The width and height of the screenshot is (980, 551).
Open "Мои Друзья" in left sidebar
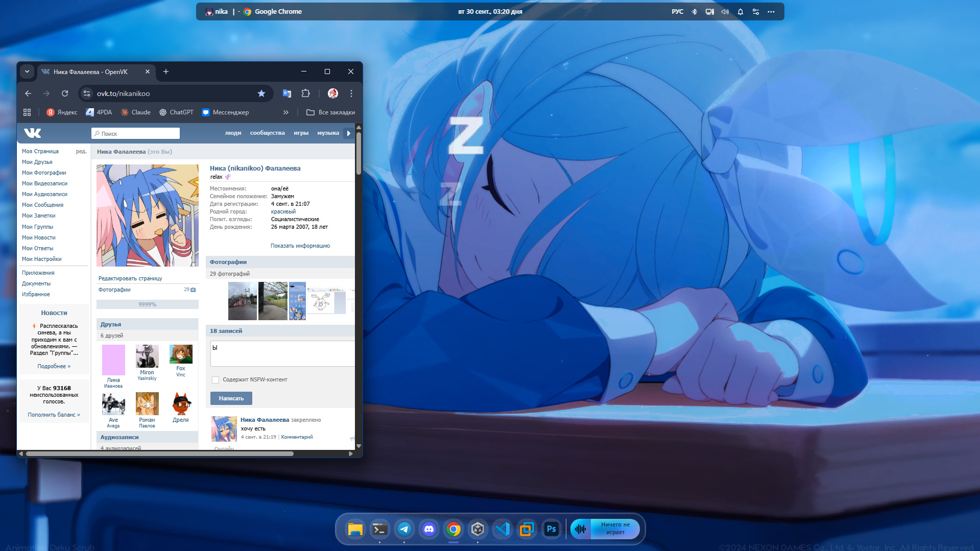pyautogui.click(x=37, y=162)
